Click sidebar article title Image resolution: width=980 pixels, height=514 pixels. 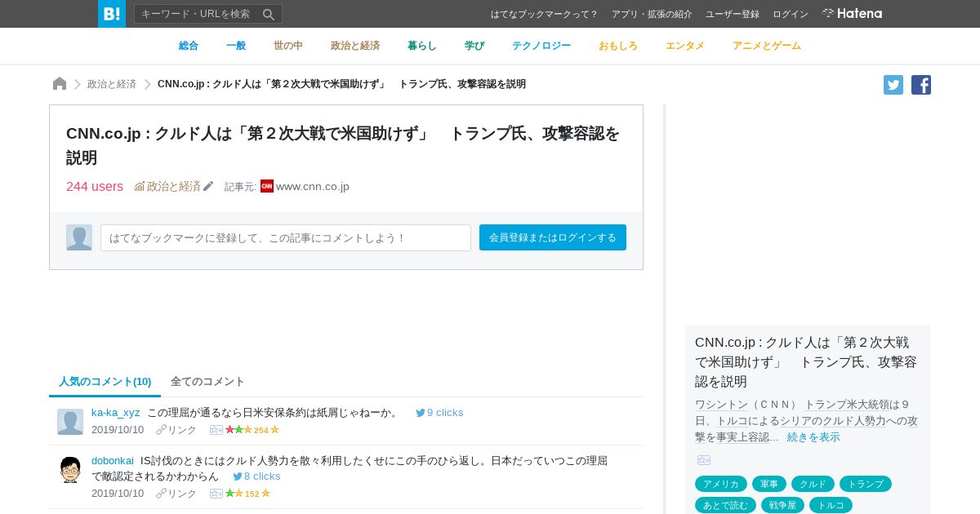click(x=806, y=361)
